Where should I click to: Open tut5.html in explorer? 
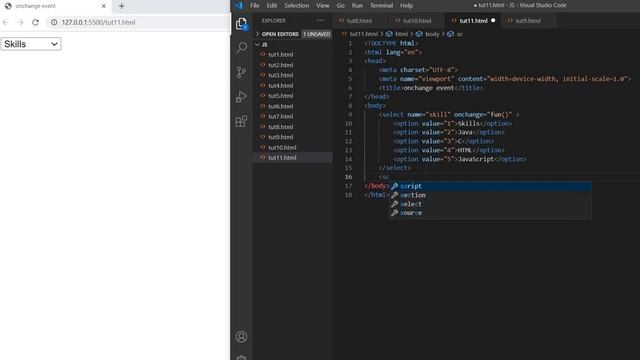293,96
